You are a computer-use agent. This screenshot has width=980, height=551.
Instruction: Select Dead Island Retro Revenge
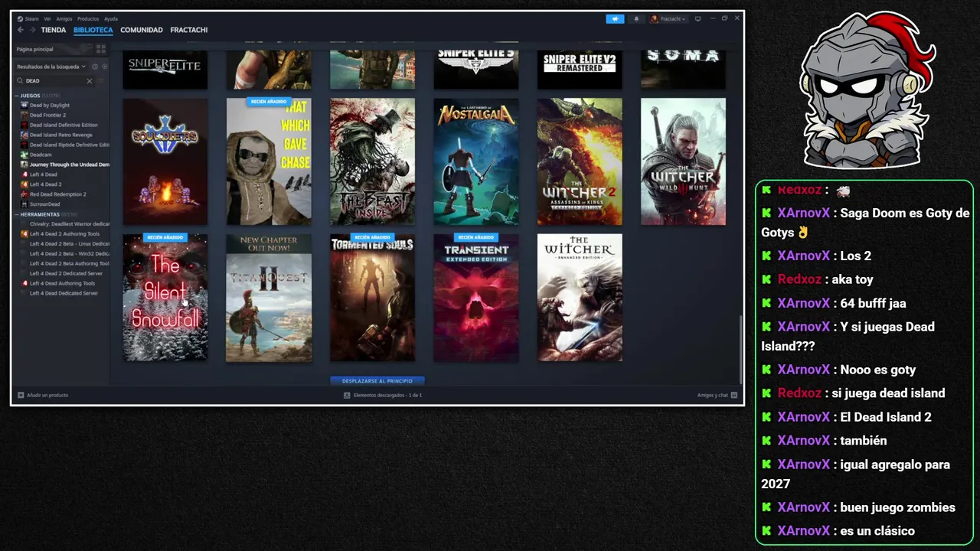point(61,135)
